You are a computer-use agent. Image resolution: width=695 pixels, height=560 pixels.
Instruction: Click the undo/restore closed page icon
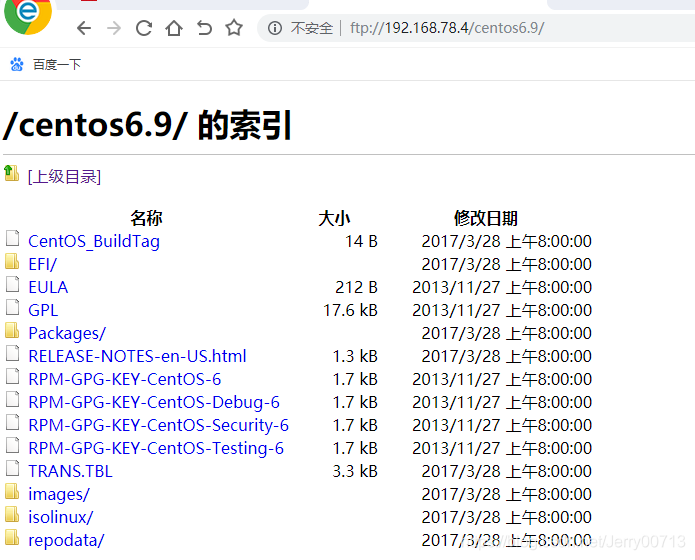click(204, 28)
